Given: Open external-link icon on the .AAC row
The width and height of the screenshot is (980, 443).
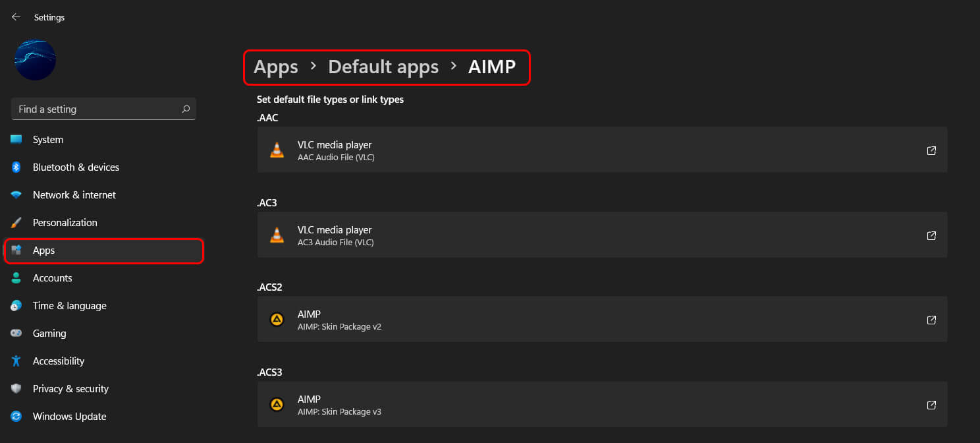Looking at the screenshot, I should [x=931, y=150].
